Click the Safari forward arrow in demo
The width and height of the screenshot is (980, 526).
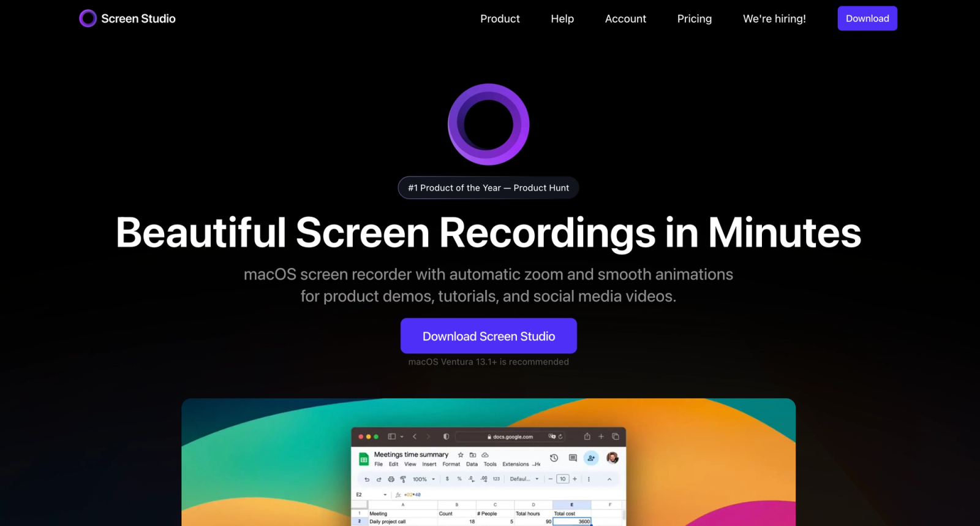click(x=428, y=436)
